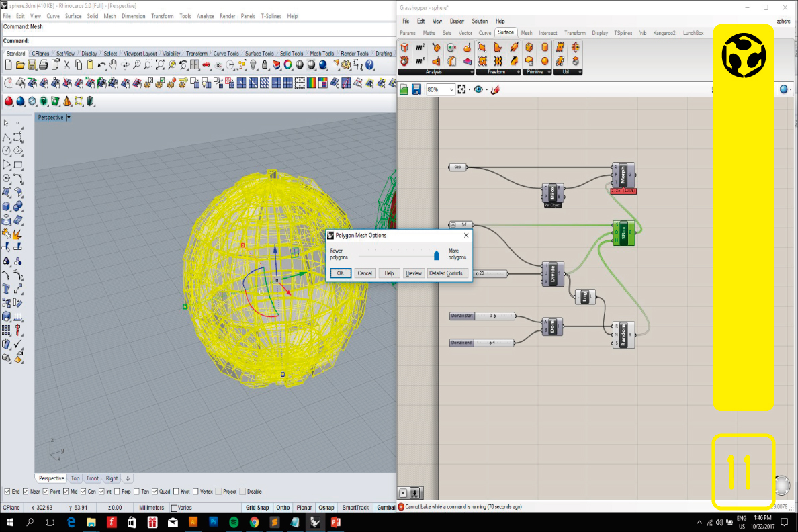The width and height of the screenshot is (798, 532).
Task: Disable the End osnap checkbox
Action: tap(7, 492)
